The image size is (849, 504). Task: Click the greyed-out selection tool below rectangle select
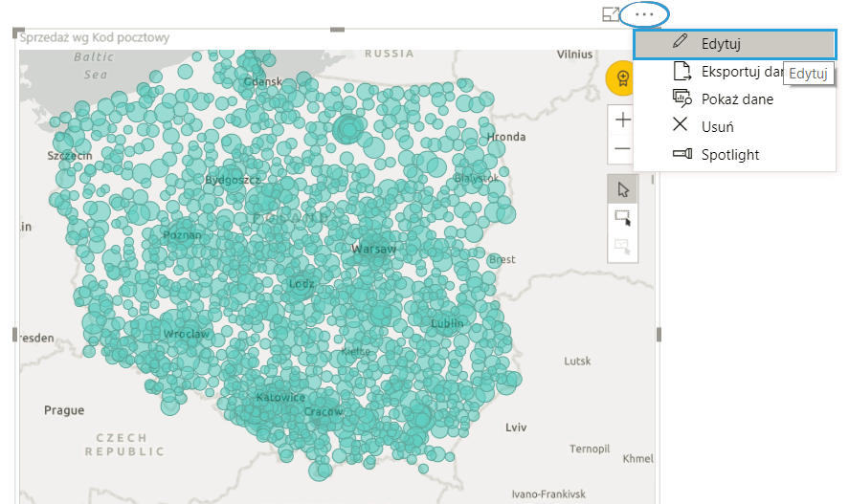622,247
